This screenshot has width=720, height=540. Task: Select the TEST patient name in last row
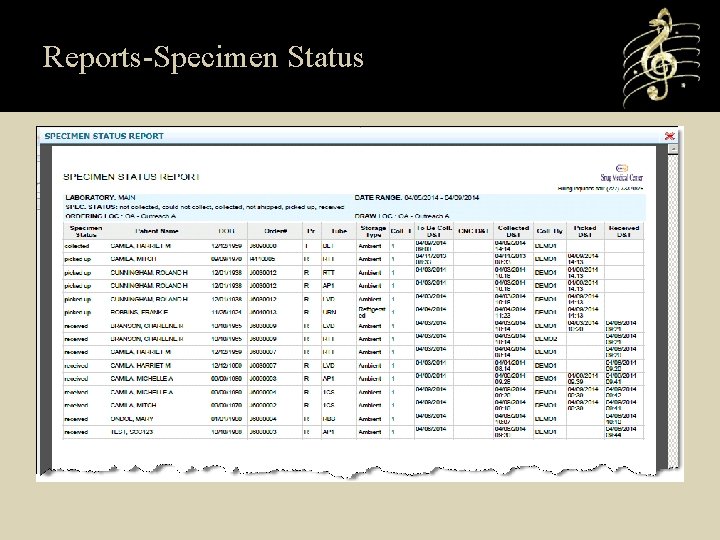point(132,432)
